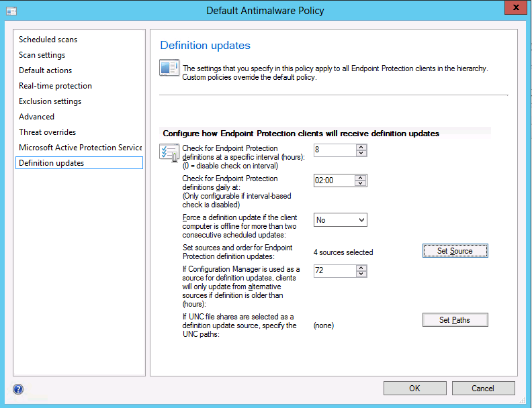
Task: Click label 'definitions daily at:'
Action: tap(211, 187)
